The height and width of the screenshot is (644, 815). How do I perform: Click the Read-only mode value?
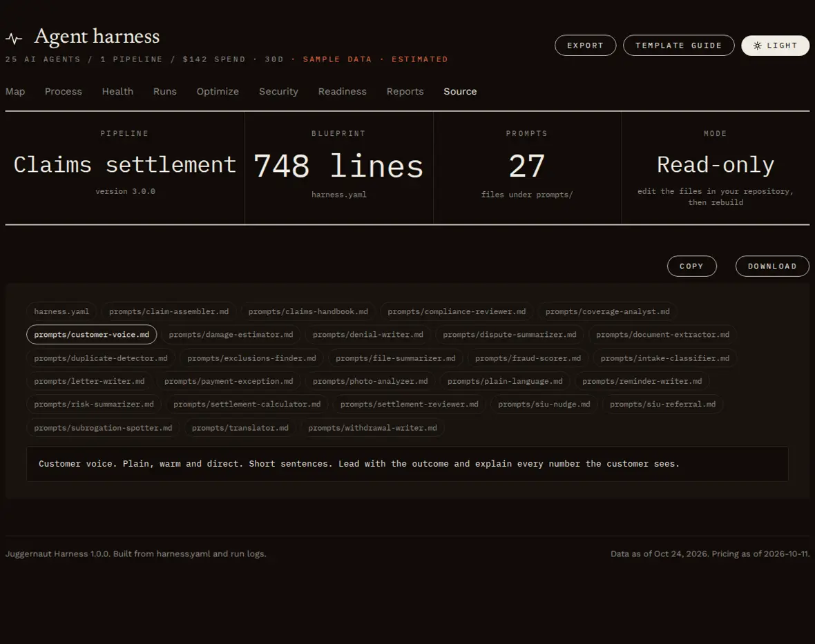tap(716, 165)
